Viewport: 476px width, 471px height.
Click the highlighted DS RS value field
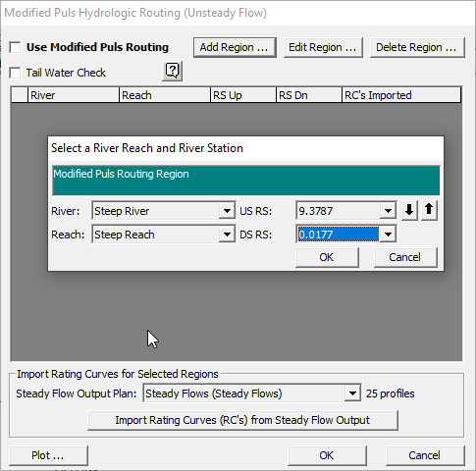339,235
